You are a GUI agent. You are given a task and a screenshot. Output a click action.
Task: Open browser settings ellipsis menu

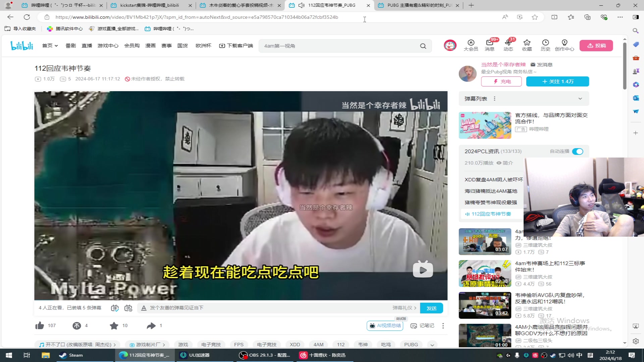pos(620,17)
